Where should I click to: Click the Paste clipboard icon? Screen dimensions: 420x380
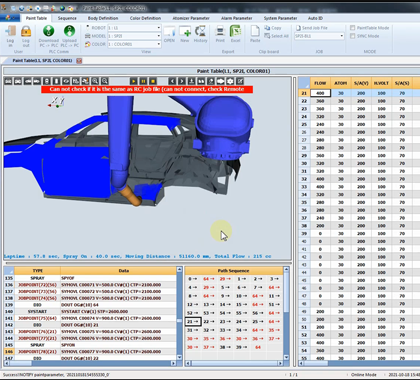tap(255, 31)
